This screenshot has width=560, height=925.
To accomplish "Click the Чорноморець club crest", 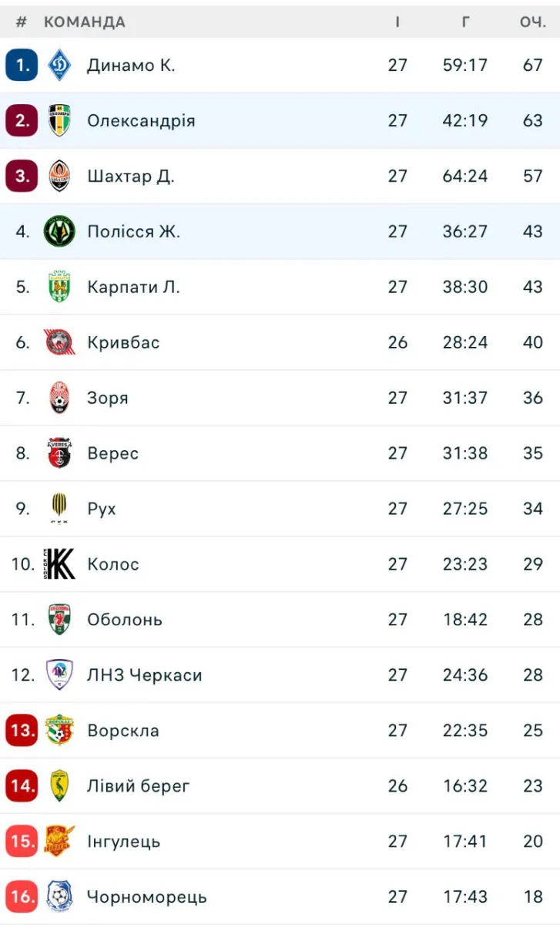I will click(x=59, y=896).
